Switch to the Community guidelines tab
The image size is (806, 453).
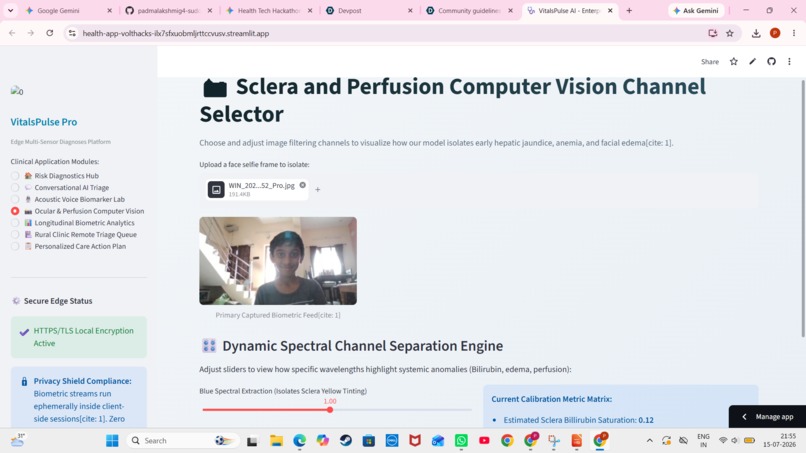coord(469,10)
